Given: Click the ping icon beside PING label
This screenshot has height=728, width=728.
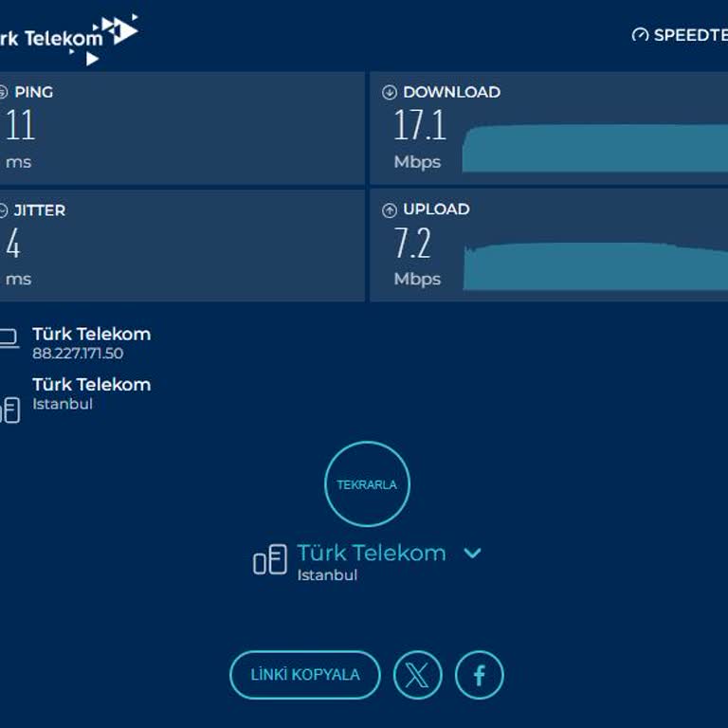Looking at the screenshot, I should [4, 92].
